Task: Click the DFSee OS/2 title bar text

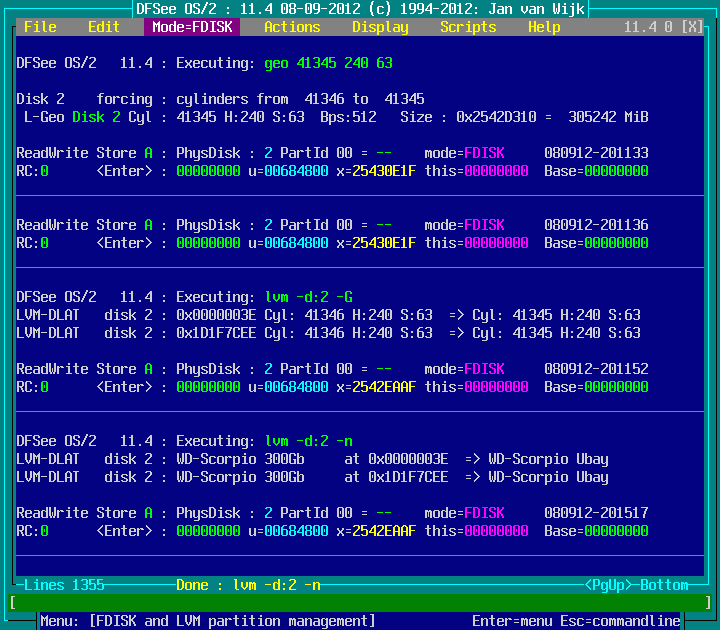Action: (360, 9)
